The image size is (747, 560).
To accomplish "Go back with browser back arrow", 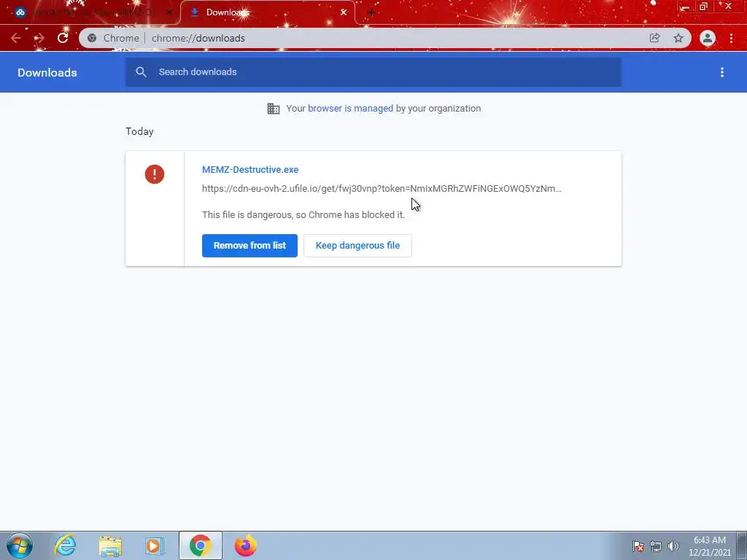I will click(x=16, y=38).
